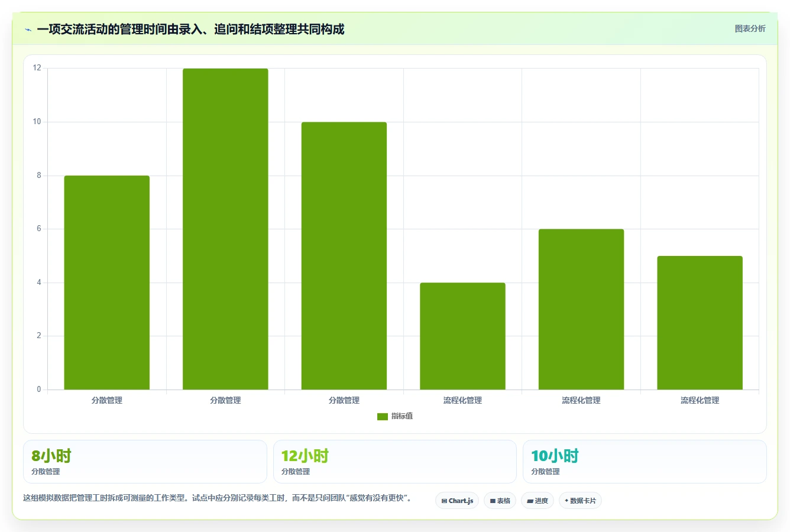Click the 分散管理 bar with value 8
Screen dimensions: 790x532
tap(107, 283)
